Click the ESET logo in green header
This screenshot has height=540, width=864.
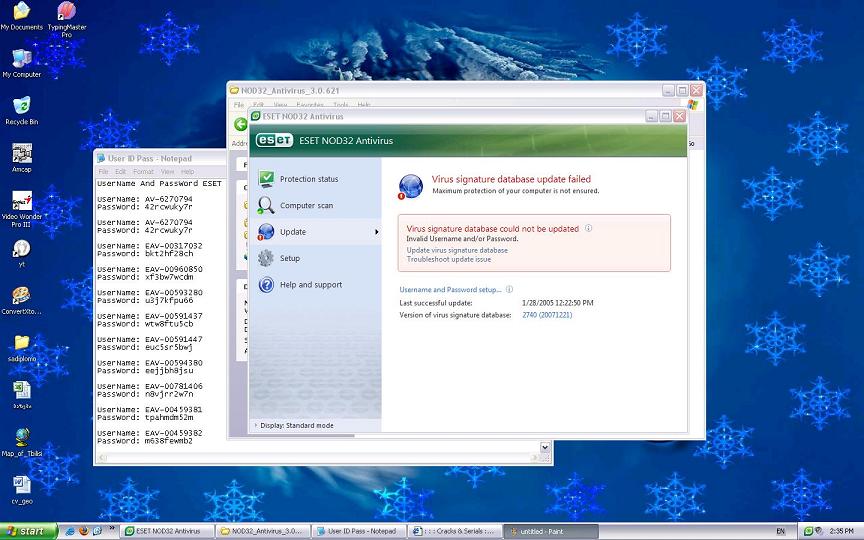coord(274,141)
